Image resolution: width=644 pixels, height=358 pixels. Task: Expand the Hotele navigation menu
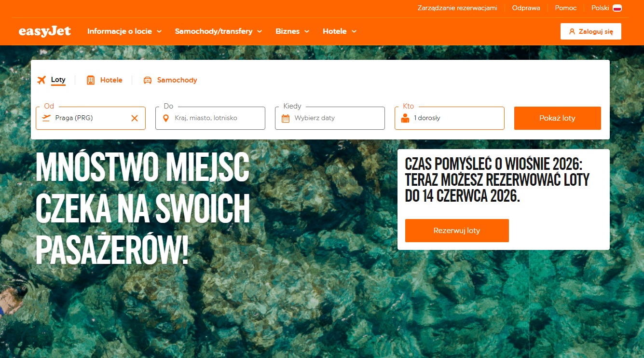340,31
